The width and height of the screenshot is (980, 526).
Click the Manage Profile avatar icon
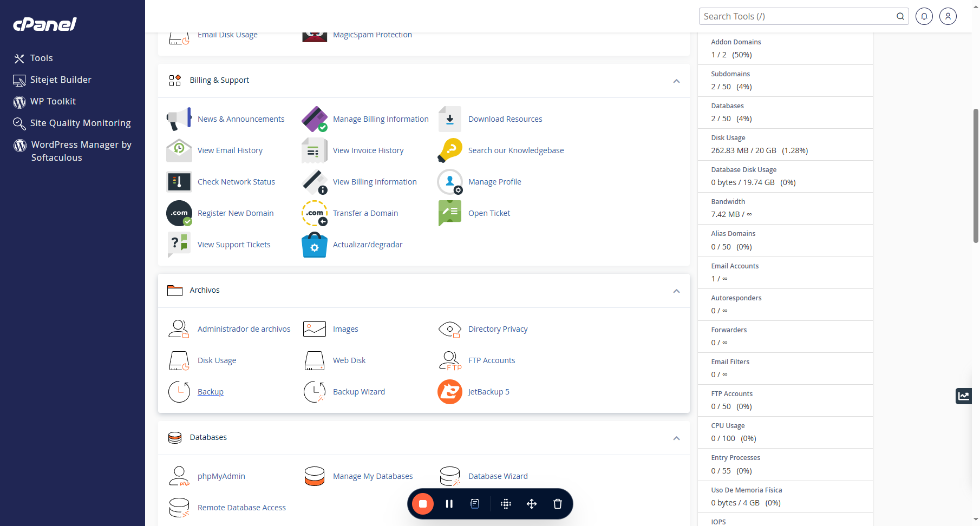(450, 182)
